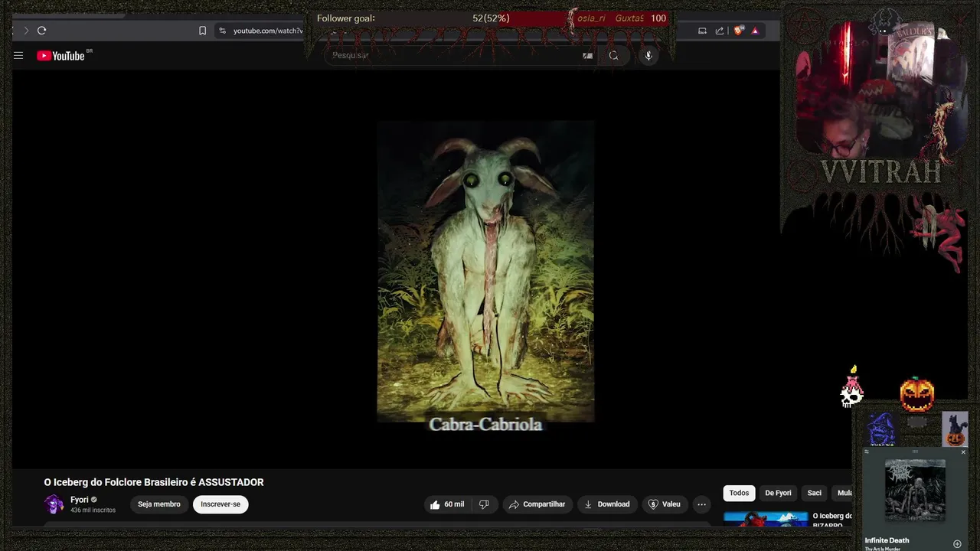Share page icon in browser toolbar
The image size is (980, 551).
click(x=720, y=31)
